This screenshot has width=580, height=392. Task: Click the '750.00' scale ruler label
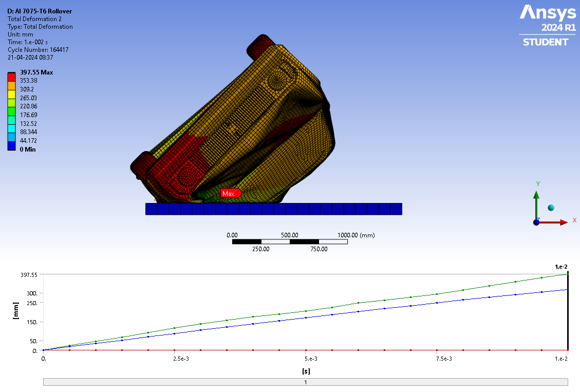319,249
